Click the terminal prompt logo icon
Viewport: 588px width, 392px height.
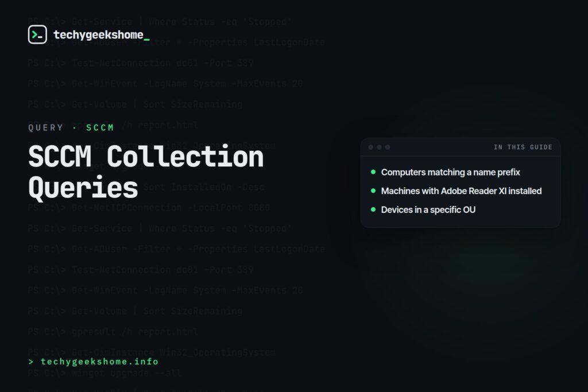[x=37, y=34]
